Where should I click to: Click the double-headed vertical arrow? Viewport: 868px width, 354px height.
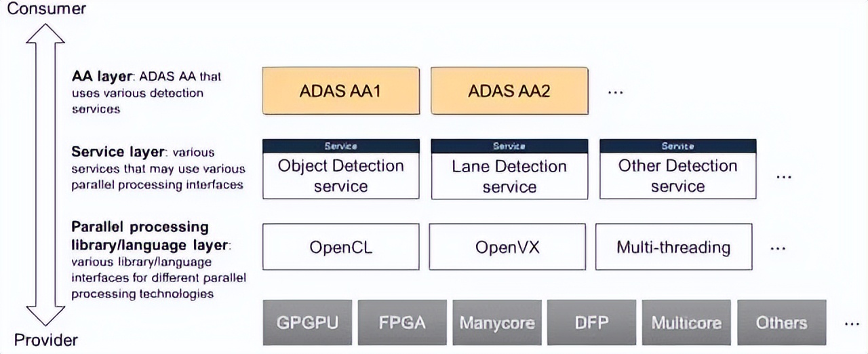pos(45,174)
